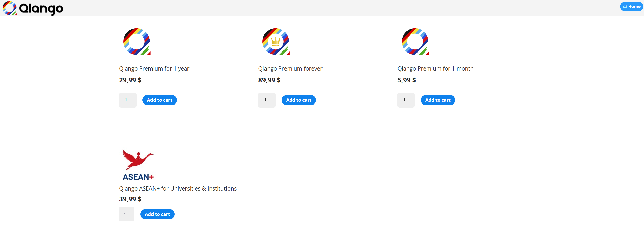Add Qlango Premium forever to cart
644x242 pixels.
pyautogui.click(x=299, y=100)
